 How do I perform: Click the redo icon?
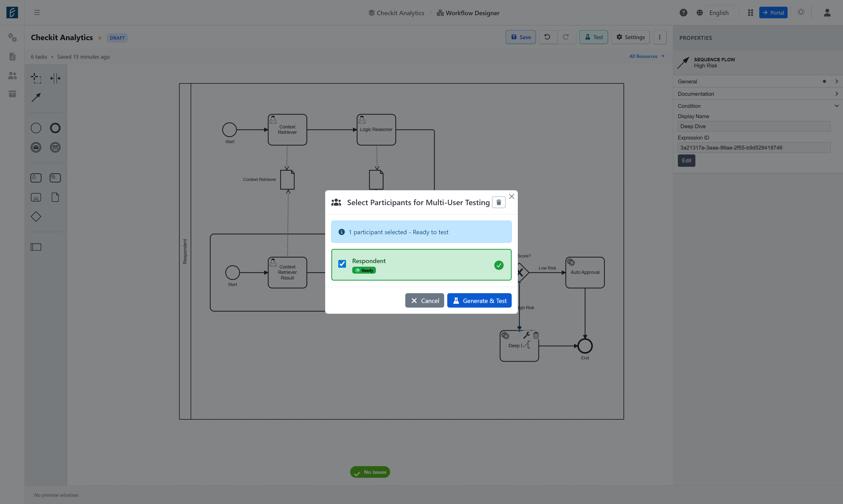coord(566,37)
